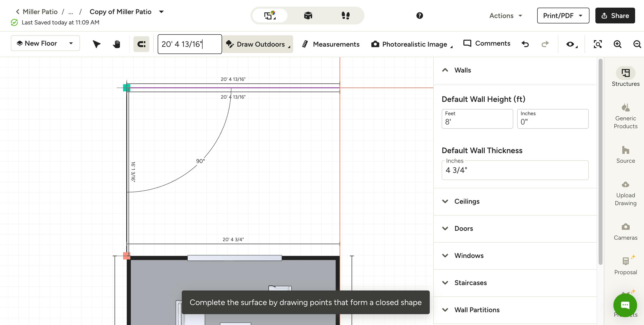Open the Source sidebar panel
The width and height of the screenshot is (644, 325).
(625, 155)
